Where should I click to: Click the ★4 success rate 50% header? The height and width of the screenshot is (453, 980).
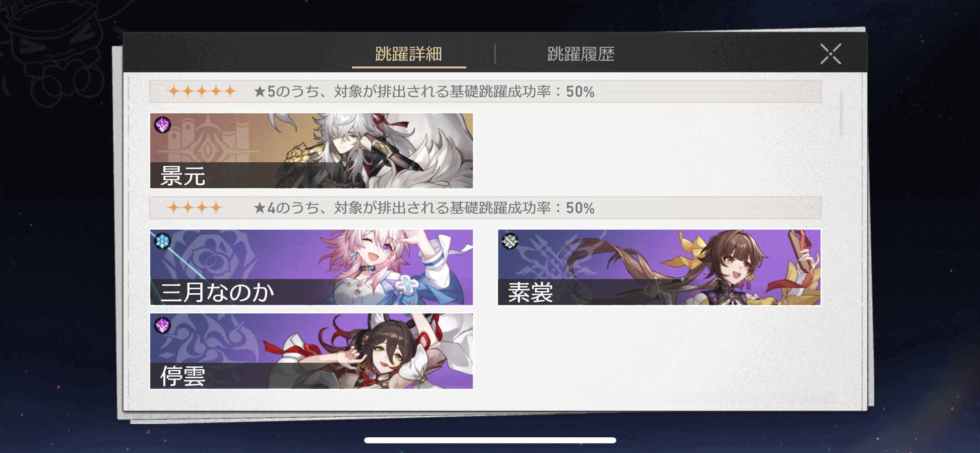point(424,208)
